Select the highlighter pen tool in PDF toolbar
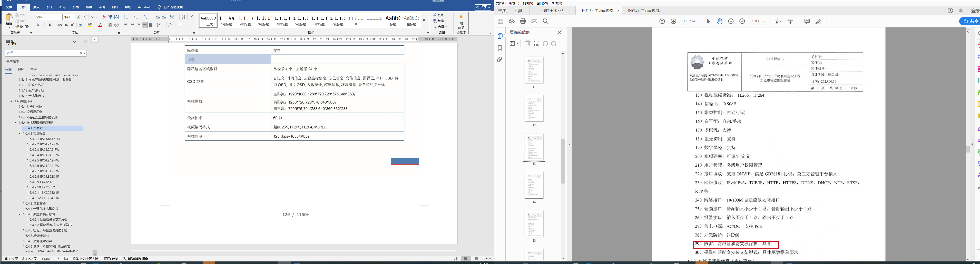Screen dimensions: 980x264 (x=819, y=21)
